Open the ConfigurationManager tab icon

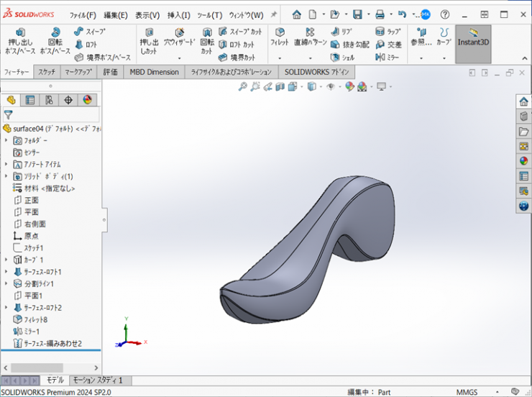[49, 100]
